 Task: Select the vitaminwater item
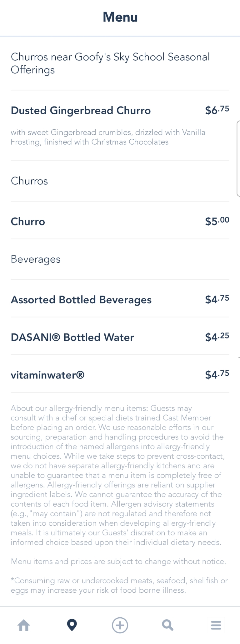[x=47, y=375]
